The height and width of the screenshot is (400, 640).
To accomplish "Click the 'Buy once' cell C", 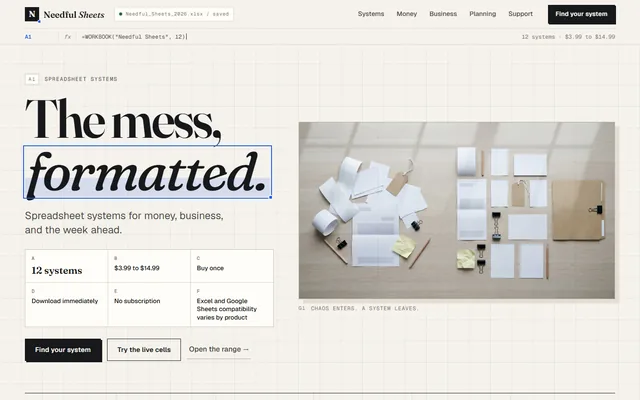I will (232, 266).
